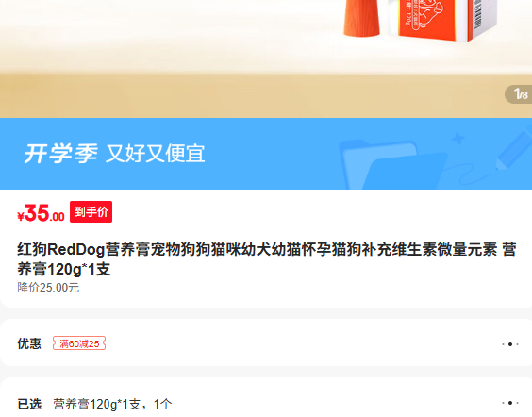Click the folder illustration in the blue banner

[x=393, y=164]
